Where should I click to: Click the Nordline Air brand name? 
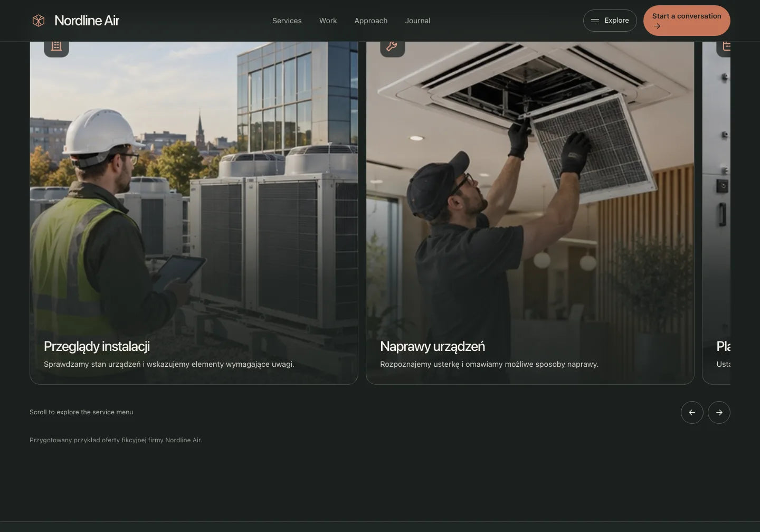point(87,21)
